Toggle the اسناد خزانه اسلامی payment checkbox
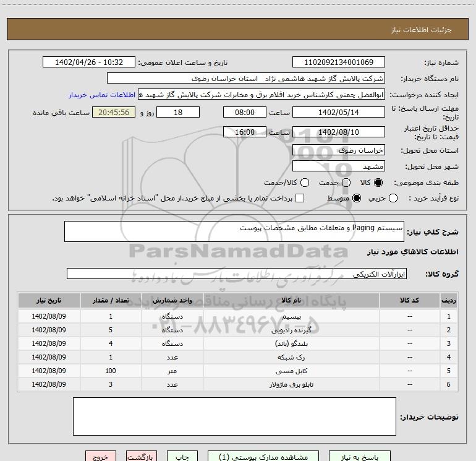 [x=300, y=198]
